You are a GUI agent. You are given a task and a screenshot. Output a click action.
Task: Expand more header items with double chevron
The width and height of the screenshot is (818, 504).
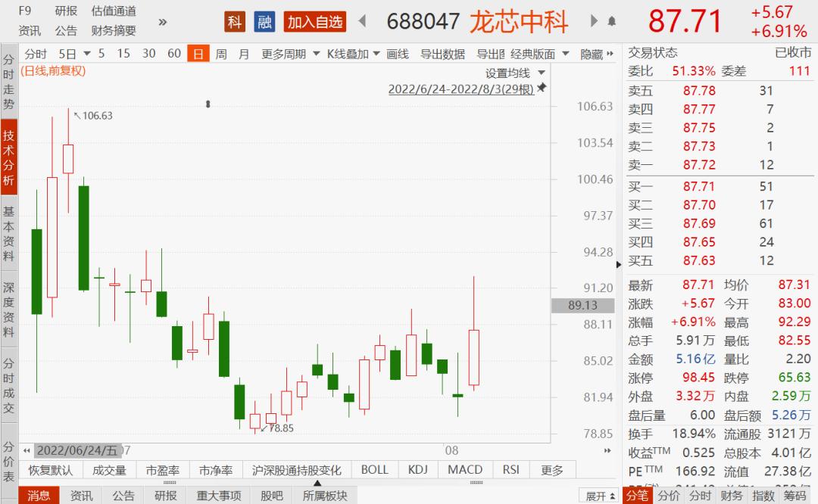tap(163, 22)
